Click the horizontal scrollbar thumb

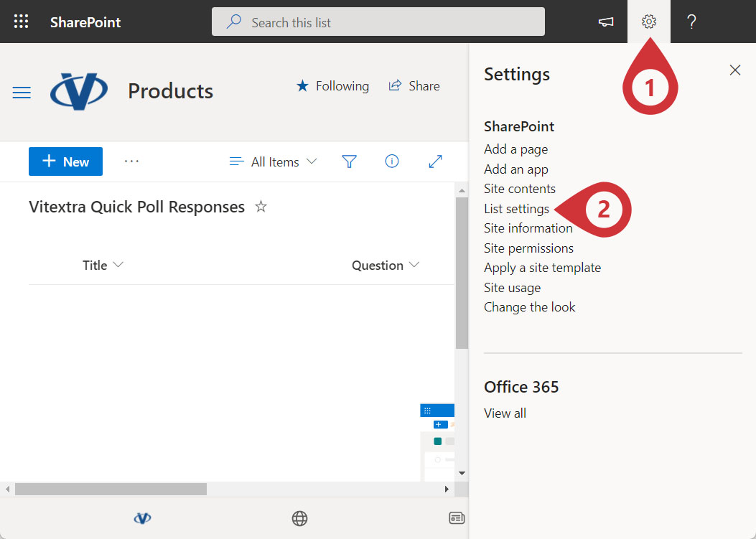tap(111, 489)
